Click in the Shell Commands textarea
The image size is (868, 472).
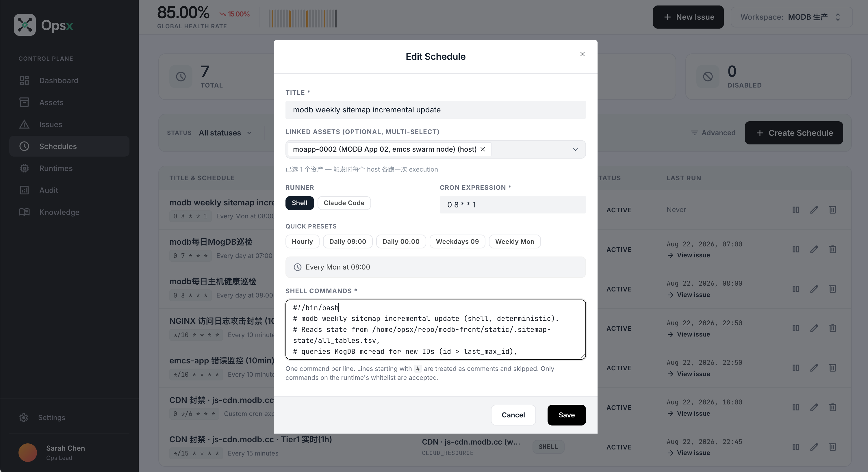click(435, 330)
